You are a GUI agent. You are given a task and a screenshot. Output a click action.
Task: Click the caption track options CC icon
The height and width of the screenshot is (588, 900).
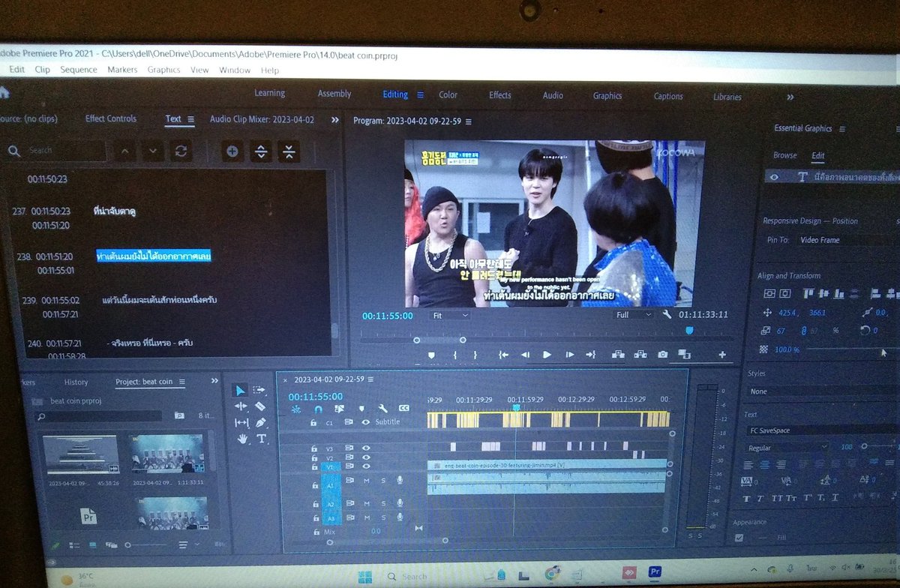(403, 409)
